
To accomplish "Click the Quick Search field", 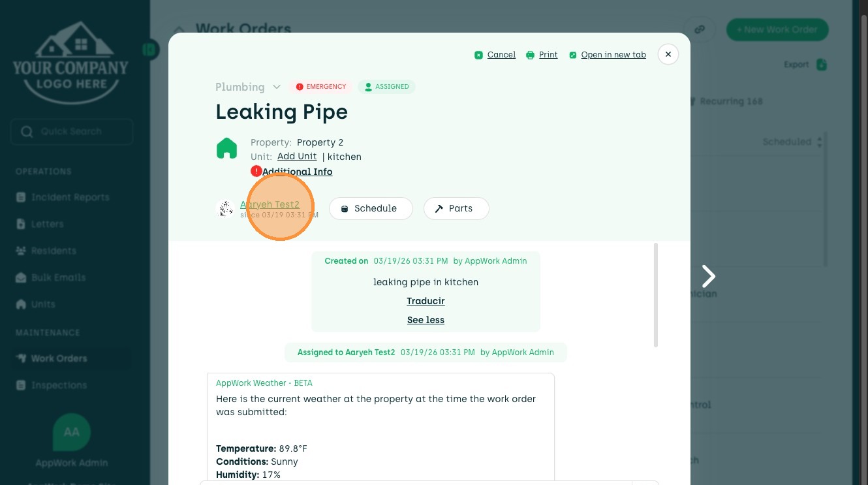I will tap(72, 132).
